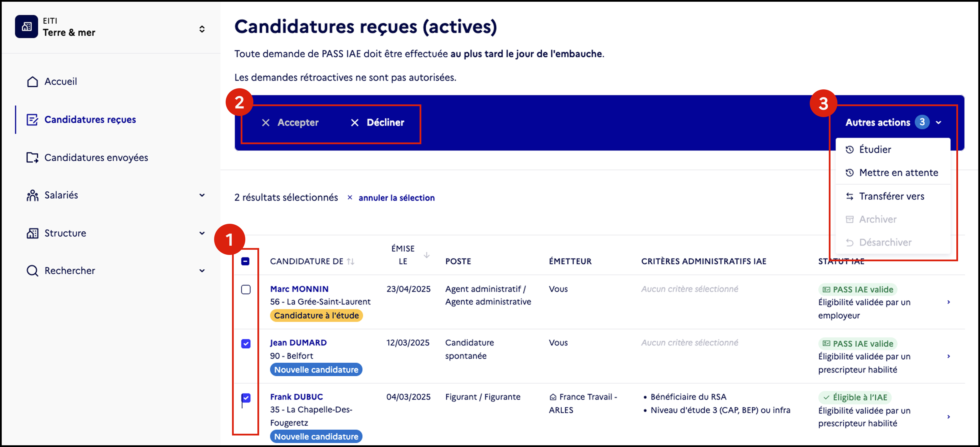This screenshot has width=980, height=447.
Task: Click the Éligible à l'IAE badge
Action: pyautogui.click(x=854, y=398)
